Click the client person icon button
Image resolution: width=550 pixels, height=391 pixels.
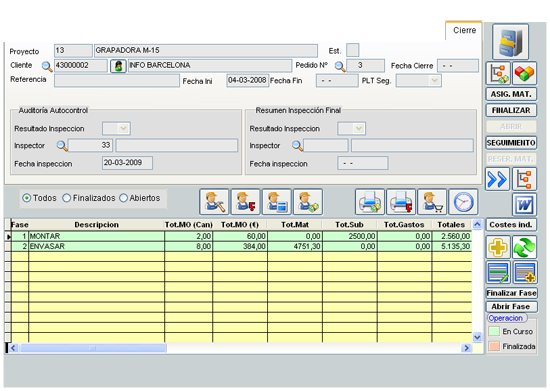(118, 66)
